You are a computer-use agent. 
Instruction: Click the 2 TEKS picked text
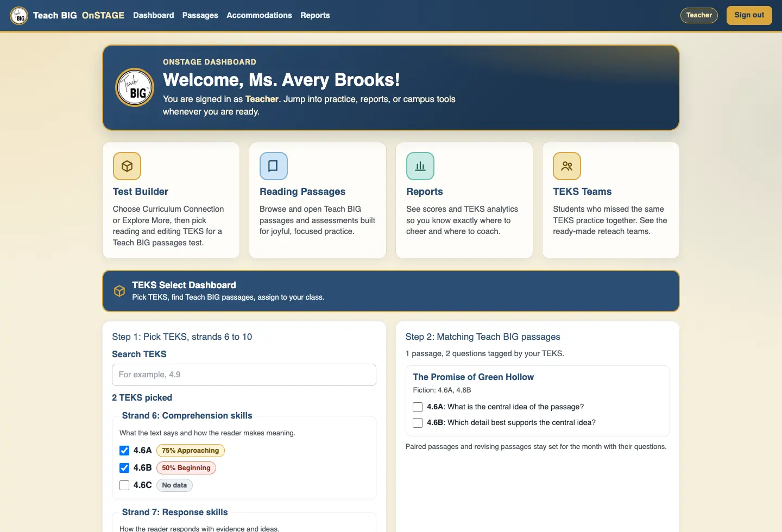point(142,397)
